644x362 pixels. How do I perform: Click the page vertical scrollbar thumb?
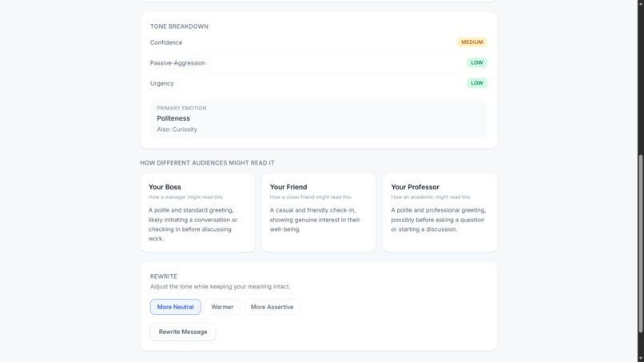pyautogui.click(x=640, y=243)
